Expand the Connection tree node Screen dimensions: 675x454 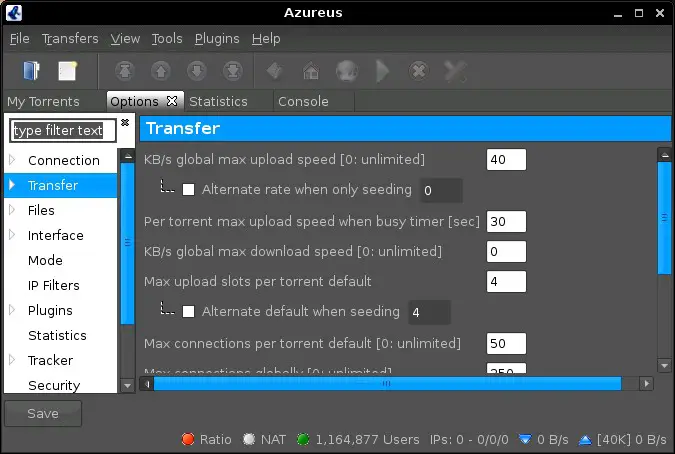coord(12,160)
